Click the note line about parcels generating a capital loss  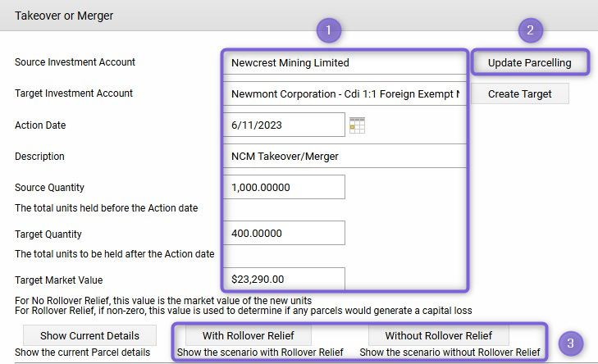244,311
